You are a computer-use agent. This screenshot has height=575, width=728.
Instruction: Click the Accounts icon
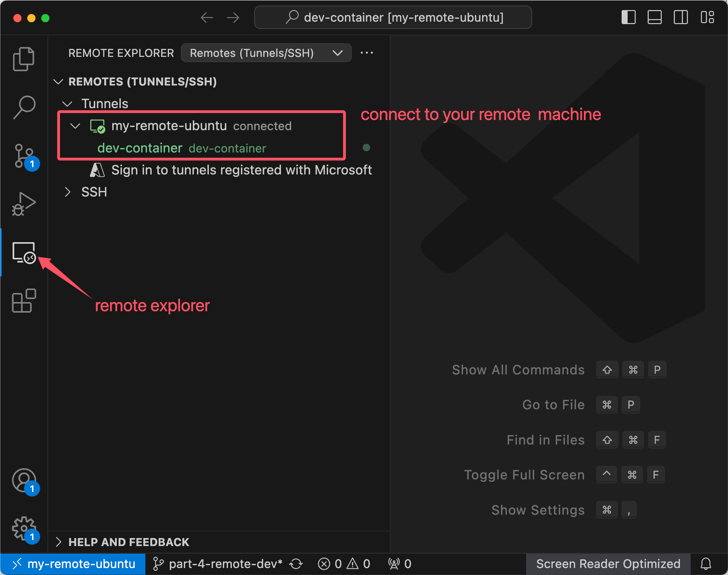[x=24, y=480]
